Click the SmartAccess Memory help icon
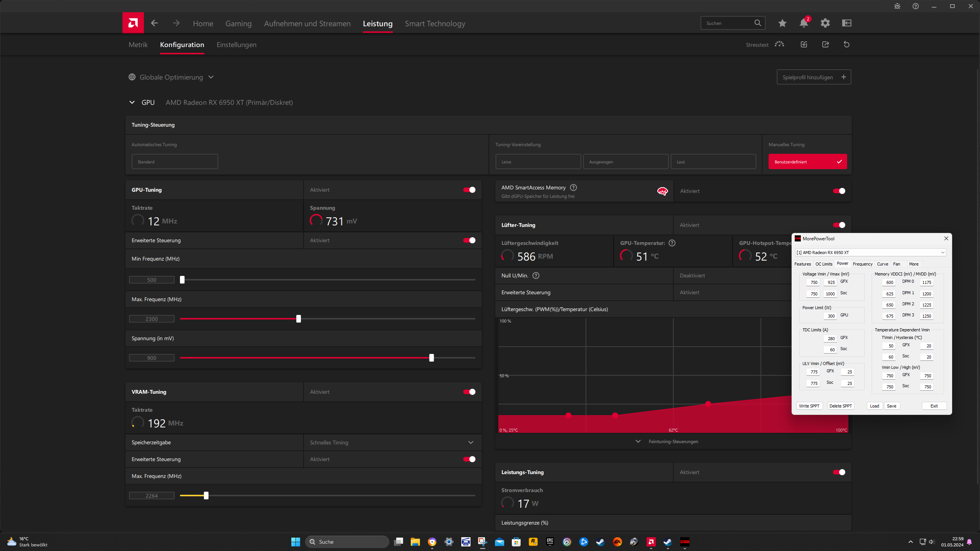The width and height of the screenshot is (980, 551). [573, 187]
